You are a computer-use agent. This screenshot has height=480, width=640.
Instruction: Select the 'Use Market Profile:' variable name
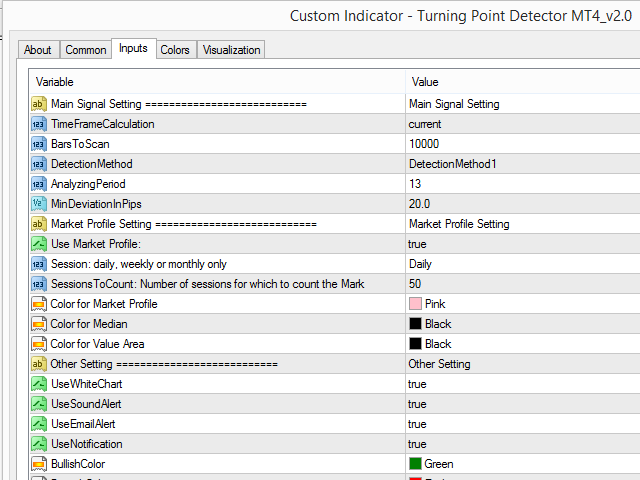click(96, 244)
